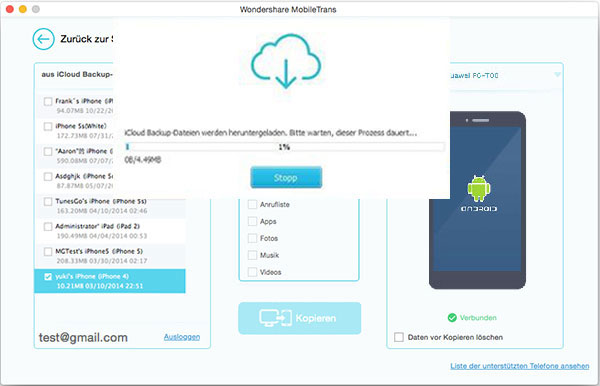Click the 190.49MB 04/04/2014 00:53 text
The height and width of the screenshot is (386, 600).
[102, 236]
